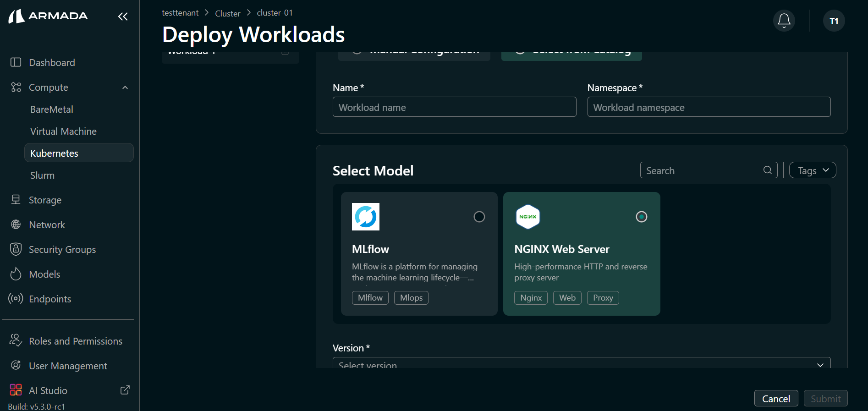868x411 pixels.
Task: Open Models page
Action: click(x=44, y=274)
